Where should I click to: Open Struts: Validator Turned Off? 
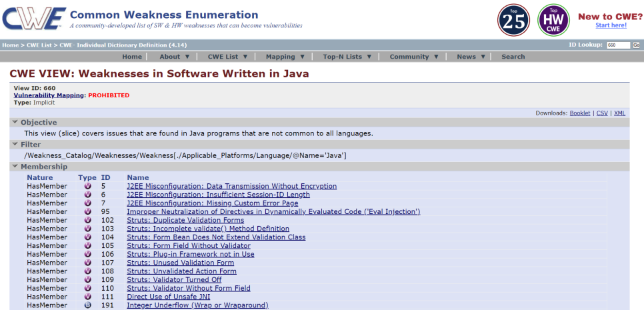[174, 279]
